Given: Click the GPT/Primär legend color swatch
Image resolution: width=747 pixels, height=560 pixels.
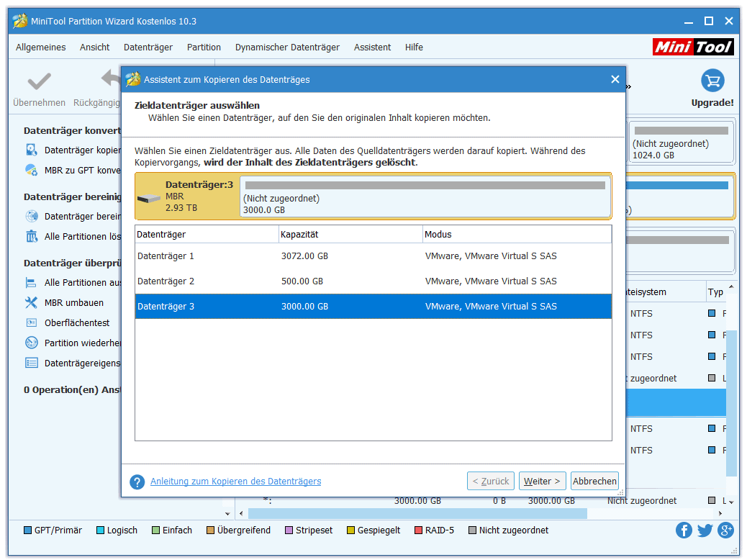Looking at the screenshot, I should point(27,530).
